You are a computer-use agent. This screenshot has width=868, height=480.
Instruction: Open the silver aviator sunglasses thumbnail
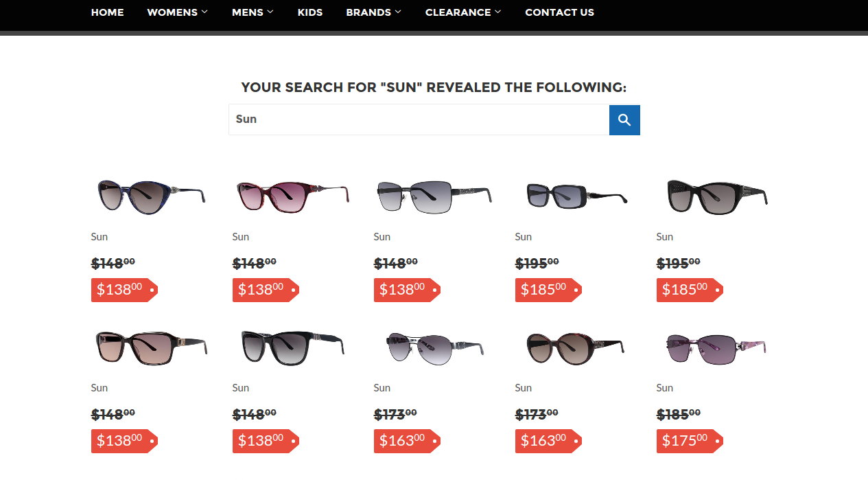(x=435, y=347)
